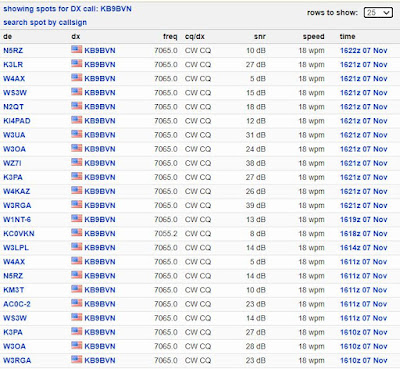Open spotter W4AX link at 1621z
This screenshot has height=369, width=400.
[x=14, y=79]
